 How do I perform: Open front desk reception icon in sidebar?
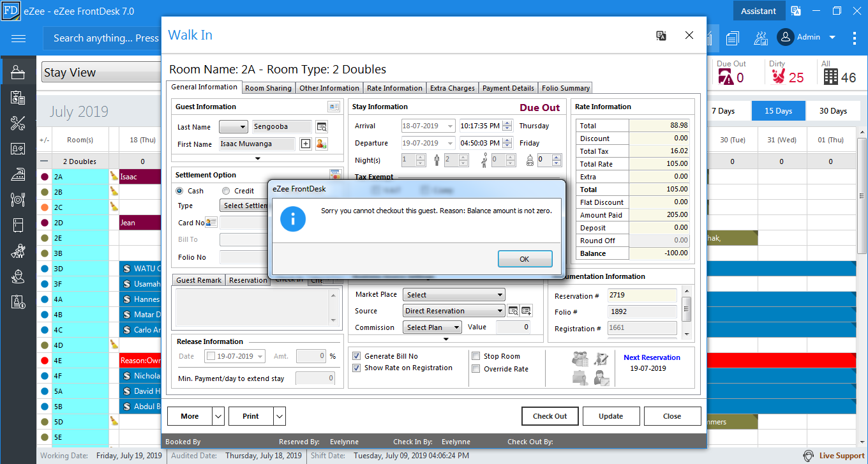(x=18, y=72)
